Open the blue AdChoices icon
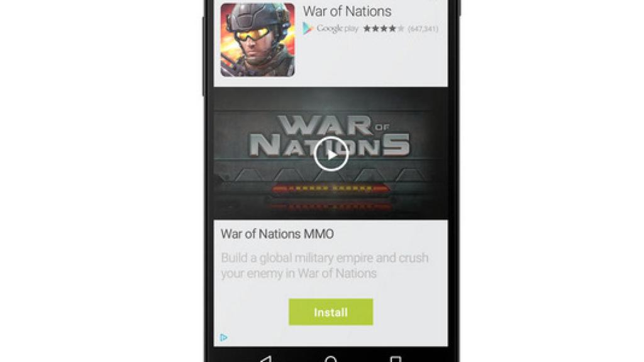This screenshot has width=644, height=362. pos(224,337)
